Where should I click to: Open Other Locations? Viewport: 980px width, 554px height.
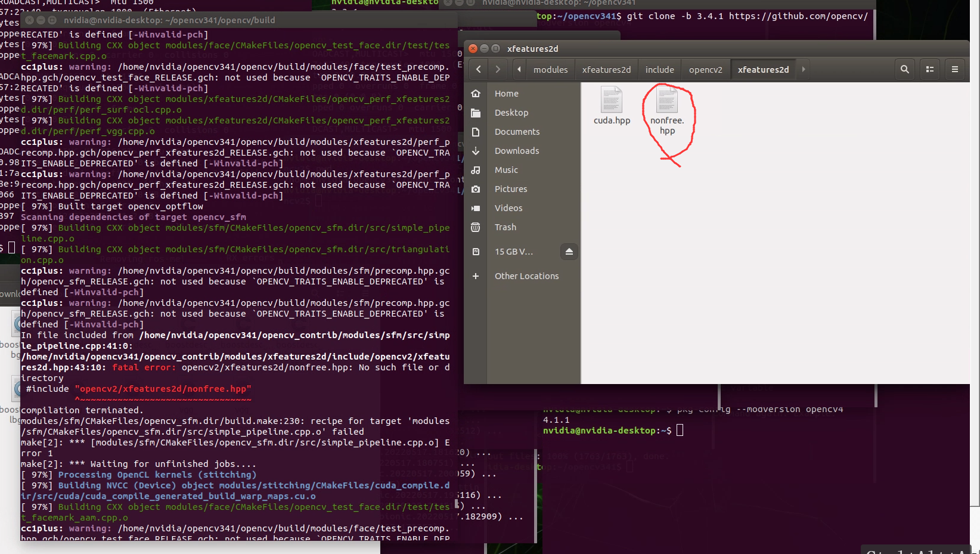tap(526, 276)
